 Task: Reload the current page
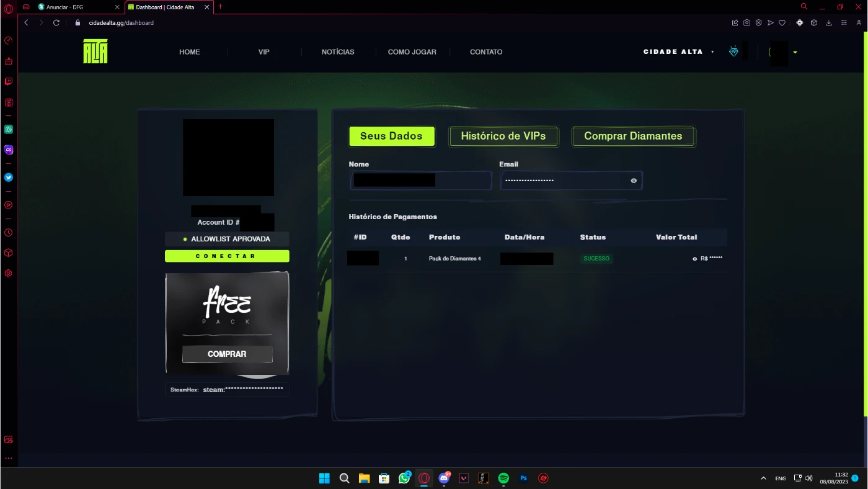pyautogui.click(x=56, y=22)
